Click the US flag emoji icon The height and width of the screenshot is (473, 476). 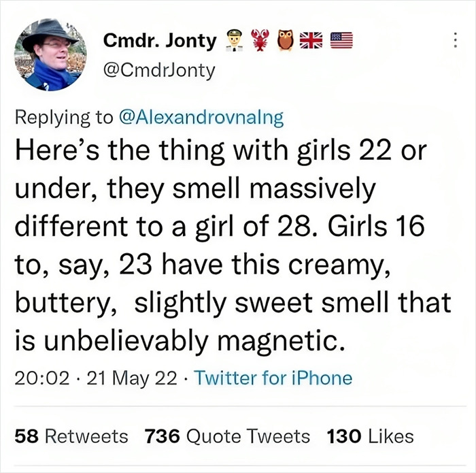tap(343, 42)
